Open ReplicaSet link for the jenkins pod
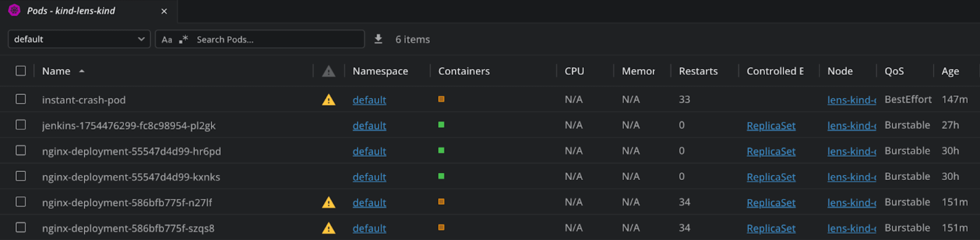The width and height of the screenshot is (980, 240). (771, 125)
